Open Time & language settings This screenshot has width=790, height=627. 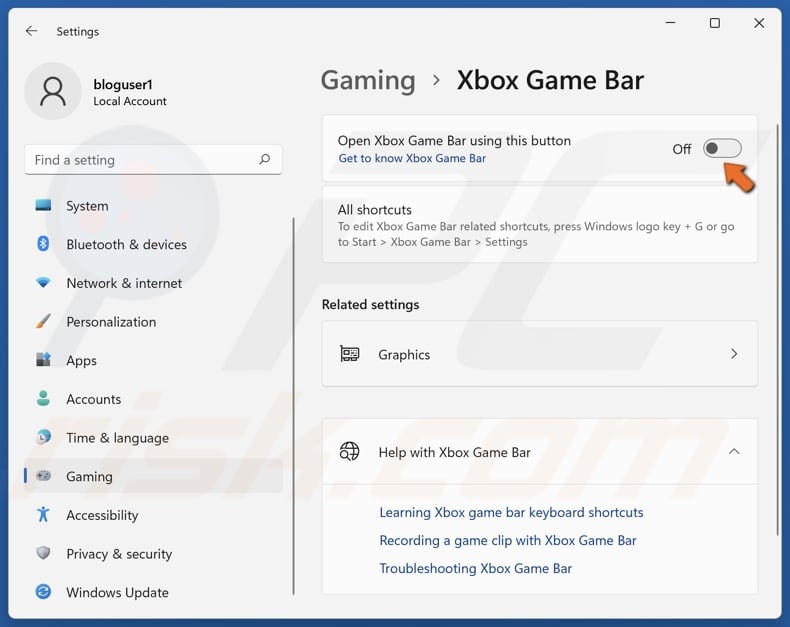coord(154,437)
